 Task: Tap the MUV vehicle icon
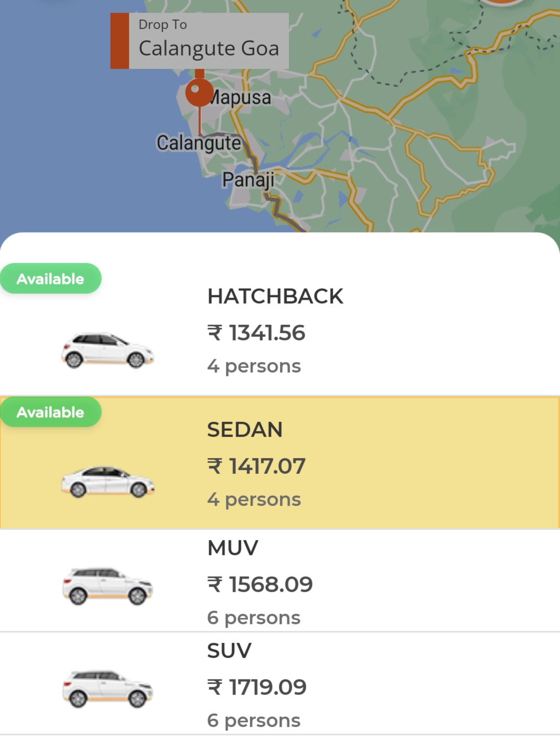point(107,586)
